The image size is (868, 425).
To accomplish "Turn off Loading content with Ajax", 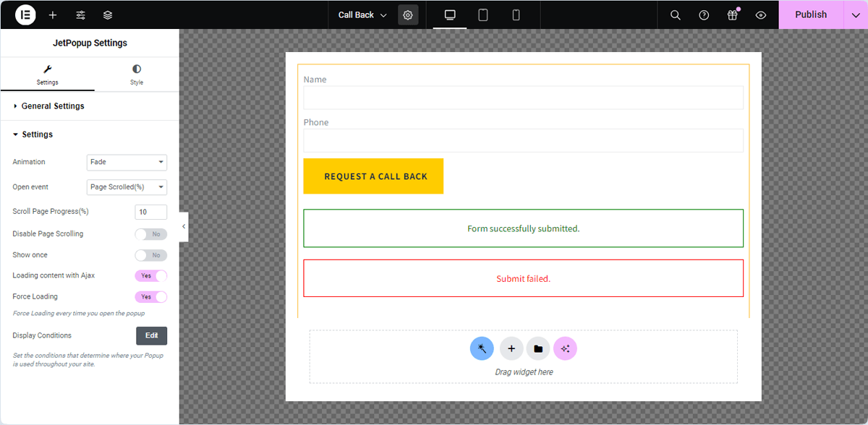I will 150,275.
